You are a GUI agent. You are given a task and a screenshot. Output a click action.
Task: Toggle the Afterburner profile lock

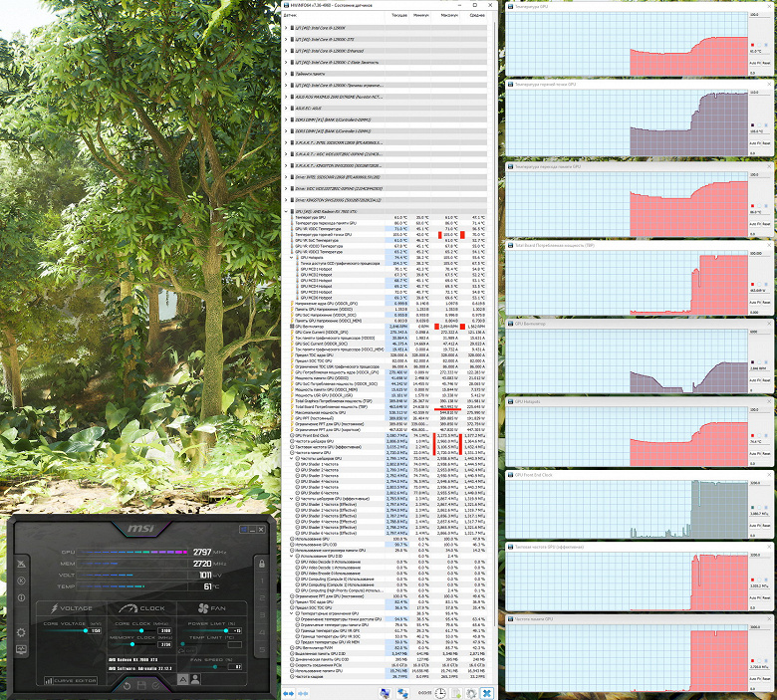(x=262, y=564)
